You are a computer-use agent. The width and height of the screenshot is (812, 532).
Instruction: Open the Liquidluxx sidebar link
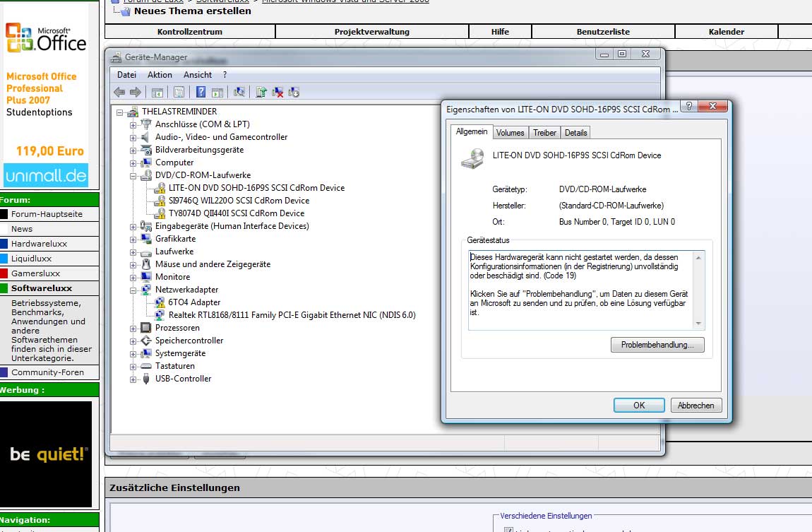(31, 259)
